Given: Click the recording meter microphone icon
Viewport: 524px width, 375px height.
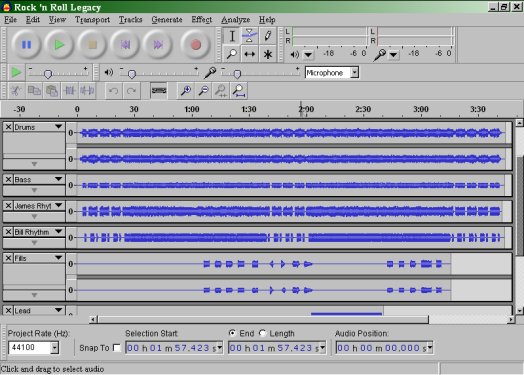Looking at the screenshot, I should tap(380, 54).
